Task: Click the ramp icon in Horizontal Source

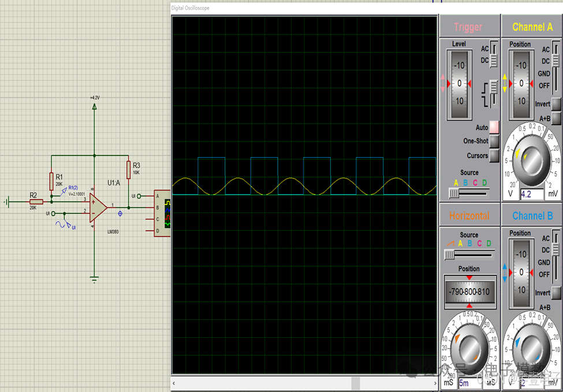Action: tap(450, 244)
